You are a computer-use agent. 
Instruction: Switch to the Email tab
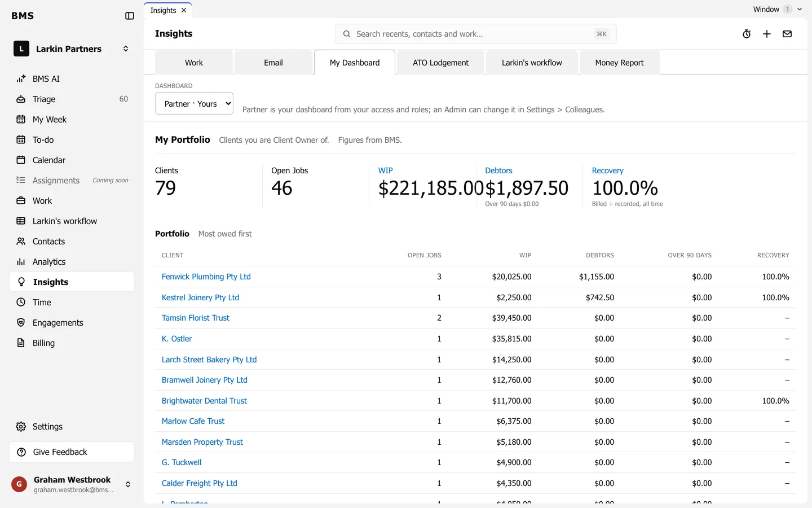click(x=273, y=63)
